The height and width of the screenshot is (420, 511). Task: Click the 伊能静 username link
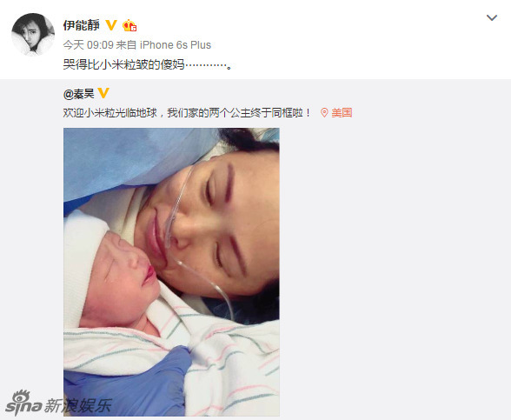(81, 25)
